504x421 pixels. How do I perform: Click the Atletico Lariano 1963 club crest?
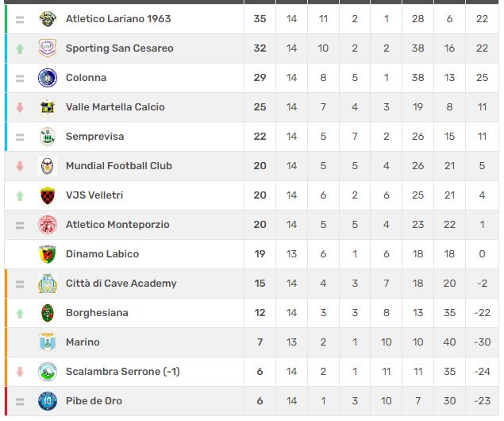coord(48,19)
